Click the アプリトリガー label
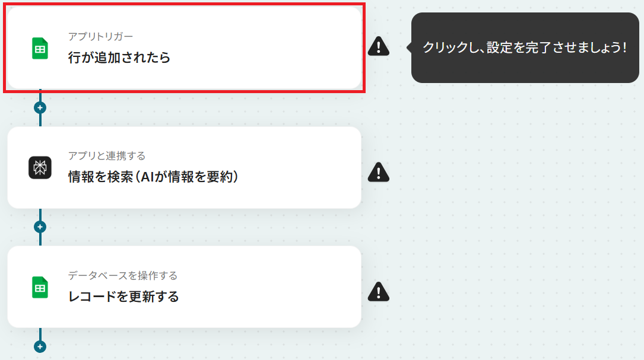The height and width of the screenshot is (360, 644). [x=101, y=37]
